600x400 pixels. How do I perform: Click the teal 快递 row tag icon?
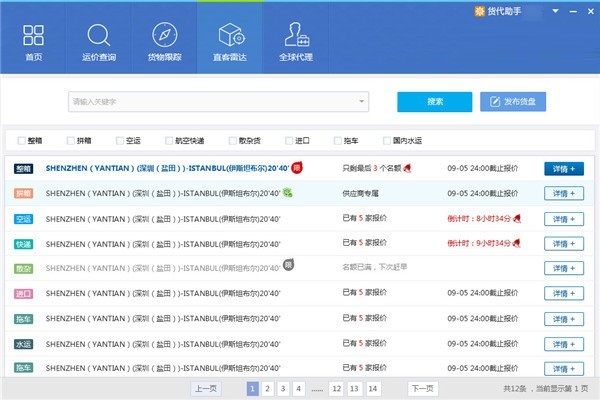(x=24, y=244)
